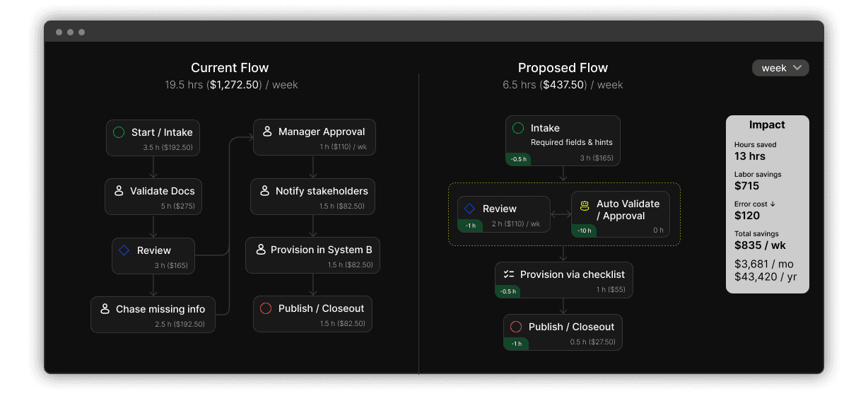
Task: Click the red circle icon on Proposed Publish / Closeout
Action: point(516,327)
